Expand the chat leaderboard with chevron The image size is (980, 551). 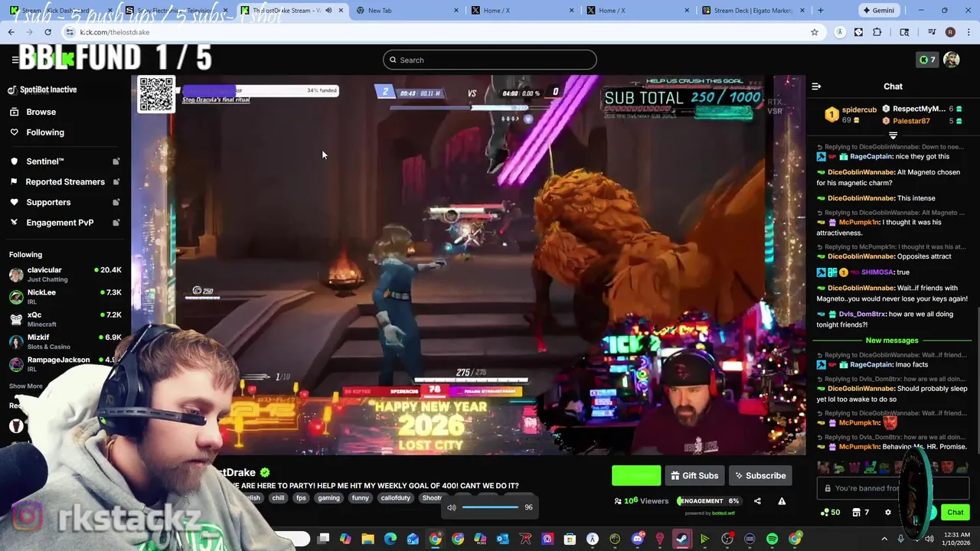[x=893, y=135]
